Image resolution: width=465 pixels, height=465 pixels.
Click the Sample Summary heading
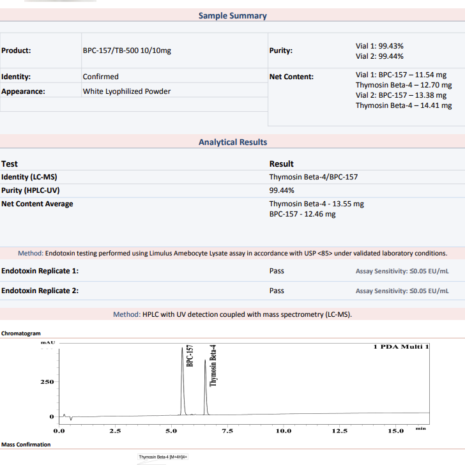[232, 16]
